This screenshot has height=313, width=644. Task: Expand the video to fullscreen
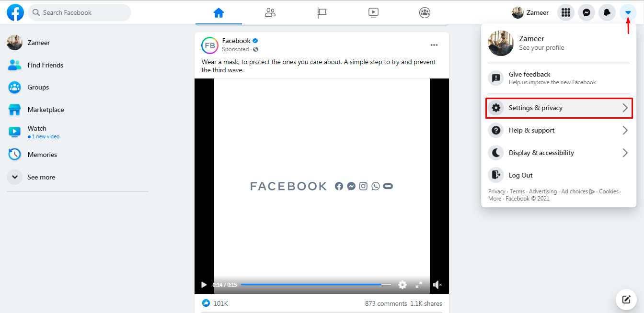coord(419,285)
